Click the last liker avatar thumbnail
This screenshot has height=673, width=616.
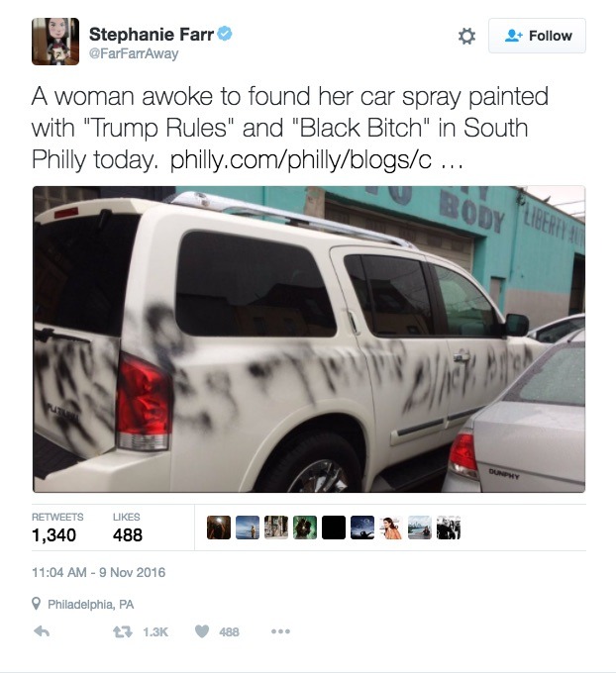coord(449,528)
